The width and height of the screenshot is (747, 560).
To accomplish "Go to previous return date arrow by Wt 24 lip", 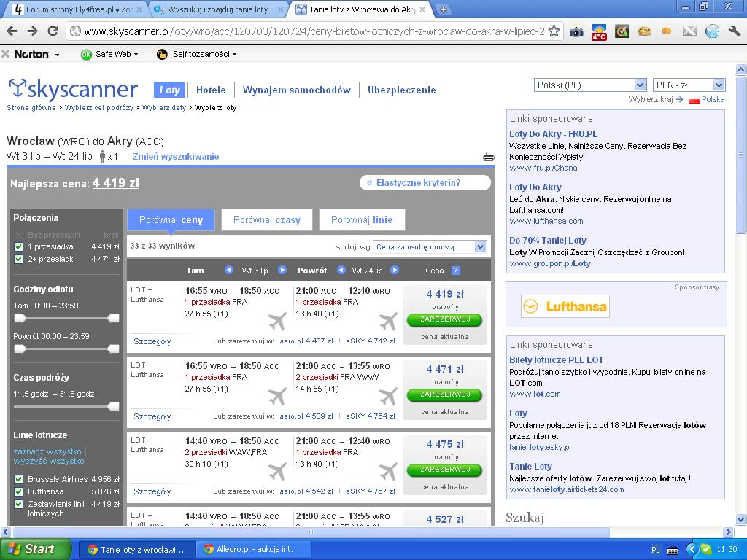I will [341, 270].
